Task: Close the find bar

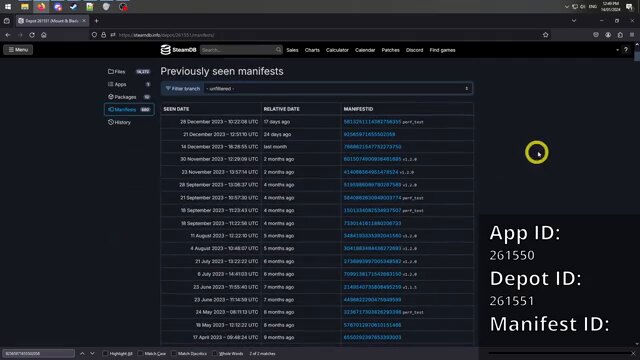Action: tap(633, 353)
